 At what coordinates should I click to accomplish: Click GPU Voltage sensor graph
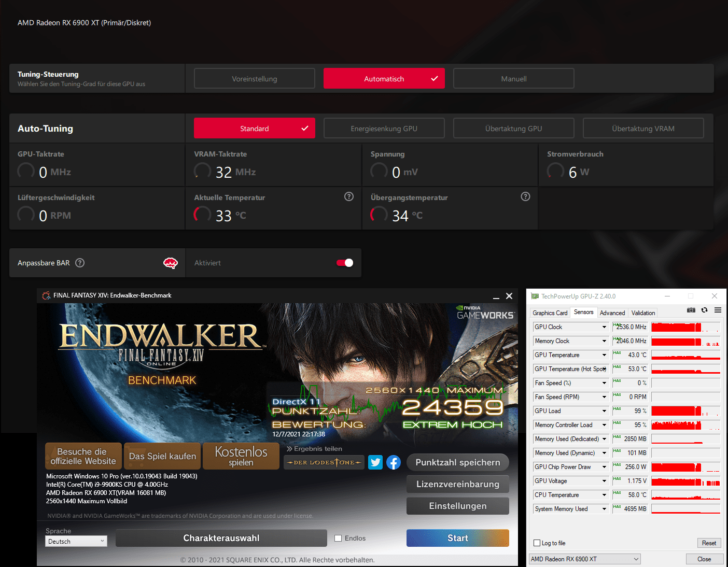pos(685,481)
